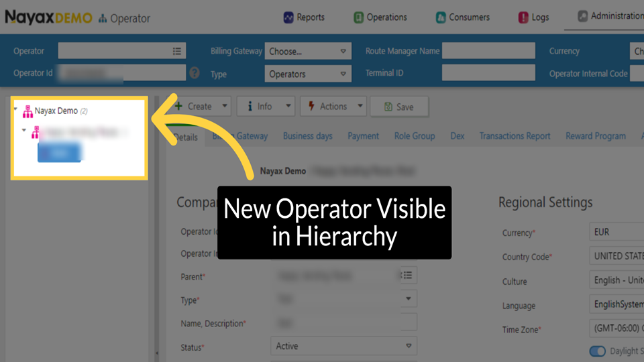Click the Route Manager Name input field

[x=488, y=51]
